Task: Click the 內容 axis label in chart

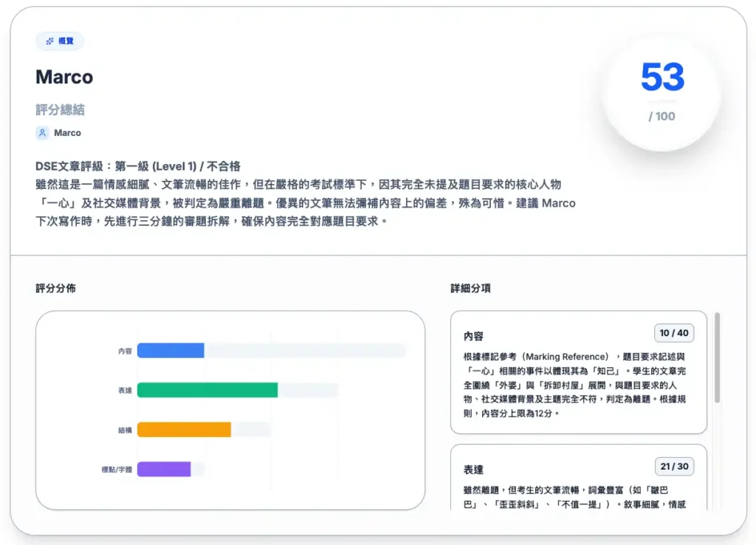Action: 125,352
